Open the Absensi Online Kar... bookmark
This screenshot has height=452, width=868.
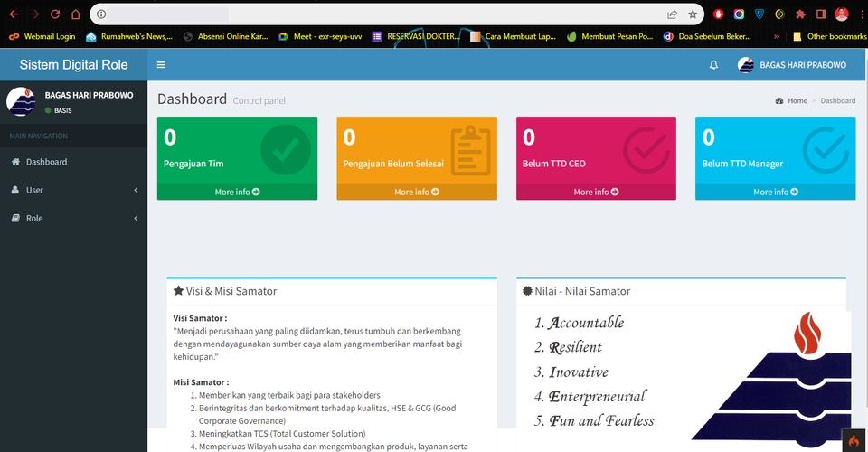tap(226, 36)
